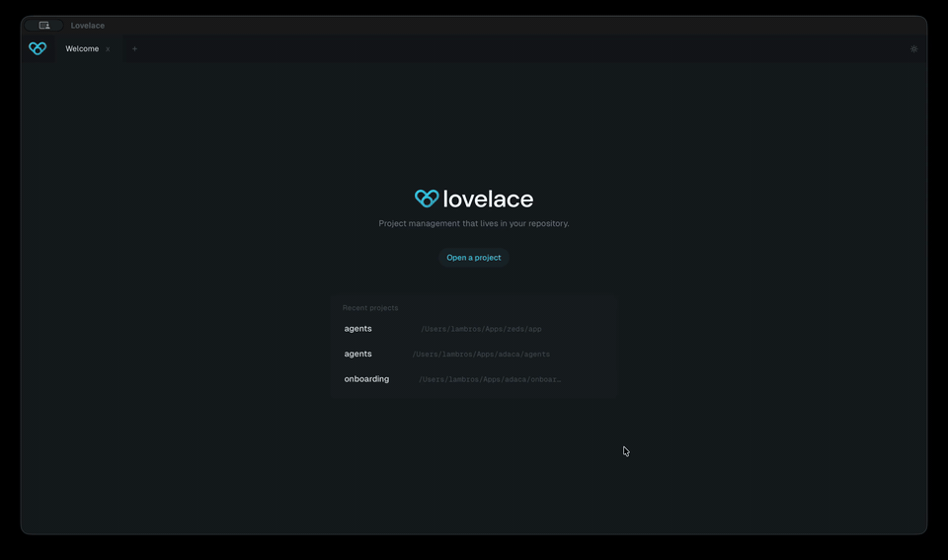This screenshot has width=948, height=560.
Task: Click the large lovelace logo in center
Action: pyautogui.click(x=473, y=199)
